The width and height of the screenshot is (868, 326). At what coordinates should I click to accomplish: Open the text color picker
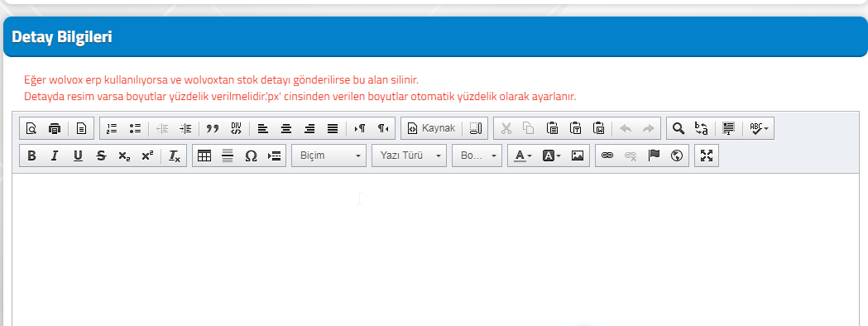tap(523, 156)
